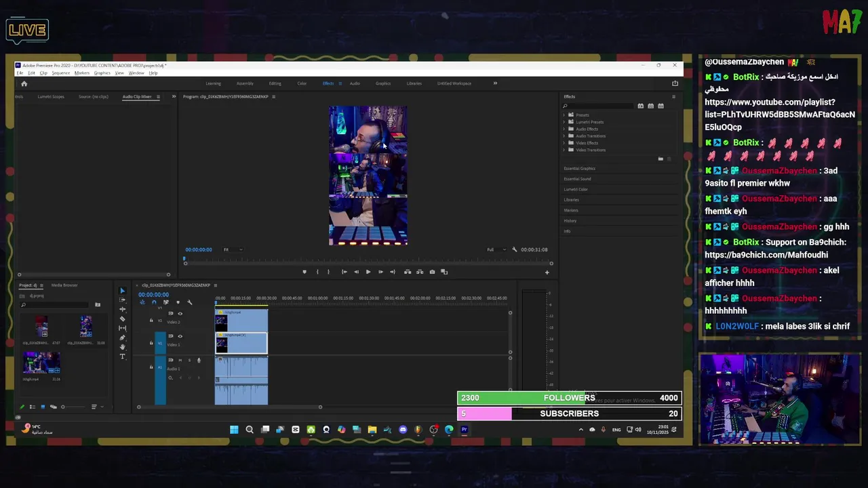Select the Pen tool
Screen dimensions: 868x488
click(x=122, y=338)
